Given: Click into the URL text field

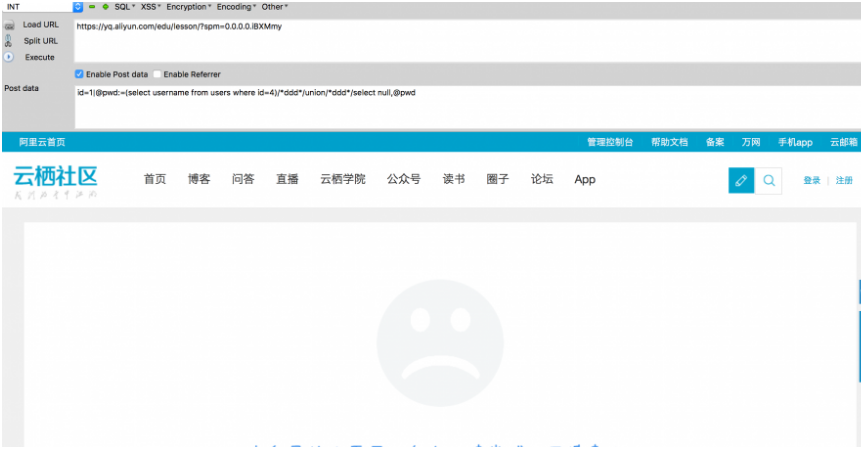Looking at the screenshot, I should (467, 41).
